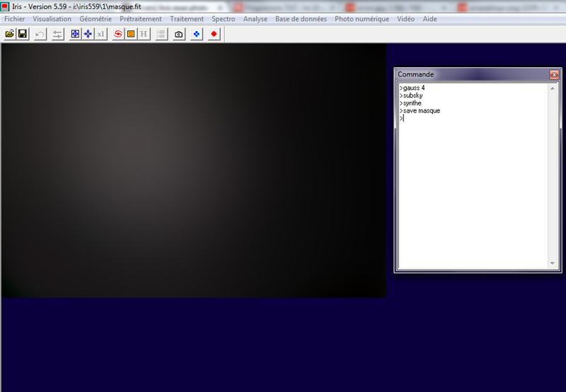Save the image with floppy disk icon
This screenshot has height=392, width=566.
click(23, 34)
